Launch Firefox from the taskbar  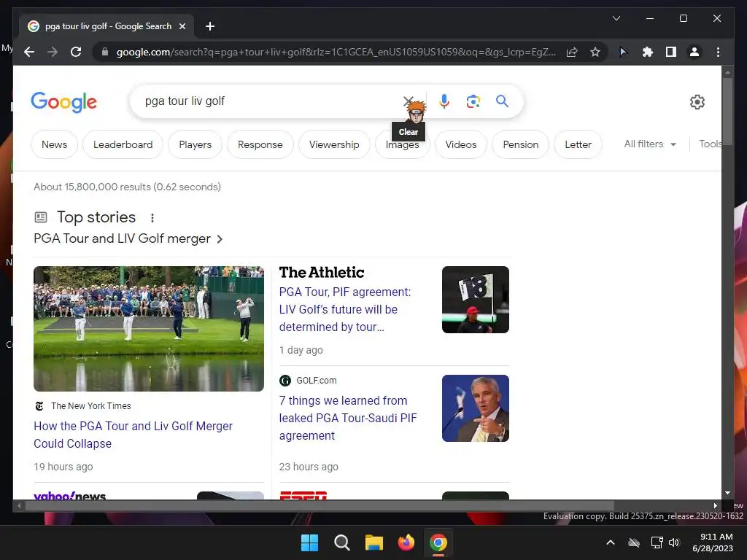point(406,542)
